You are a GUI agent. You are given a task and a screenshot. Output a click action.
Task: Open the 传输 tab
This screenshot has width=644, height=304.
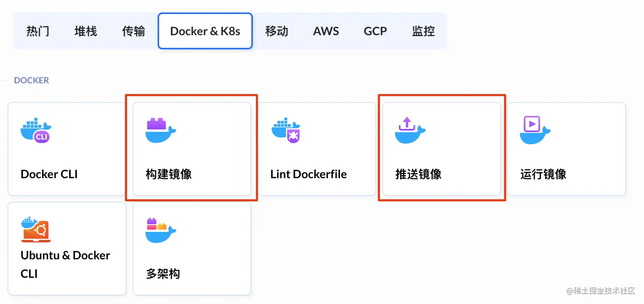134,31
